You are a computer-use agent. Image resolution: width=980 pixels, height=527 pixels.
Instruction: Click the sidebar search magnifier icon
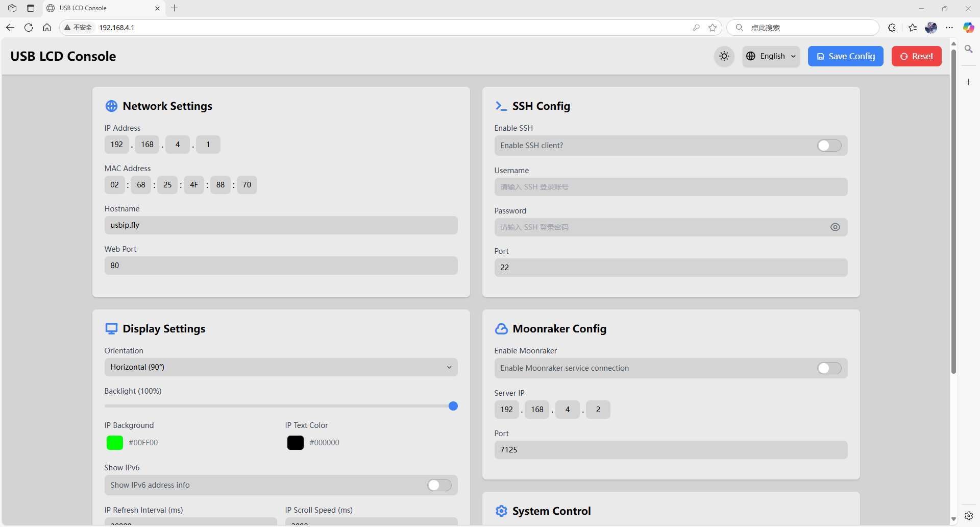[x=968, y=49]
